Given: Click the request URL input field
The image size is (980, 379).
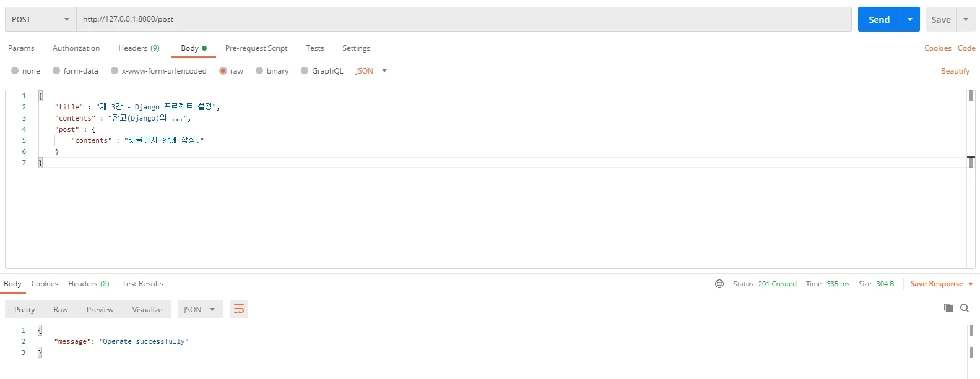Looking at the screenshot, I should click(463, 19).
